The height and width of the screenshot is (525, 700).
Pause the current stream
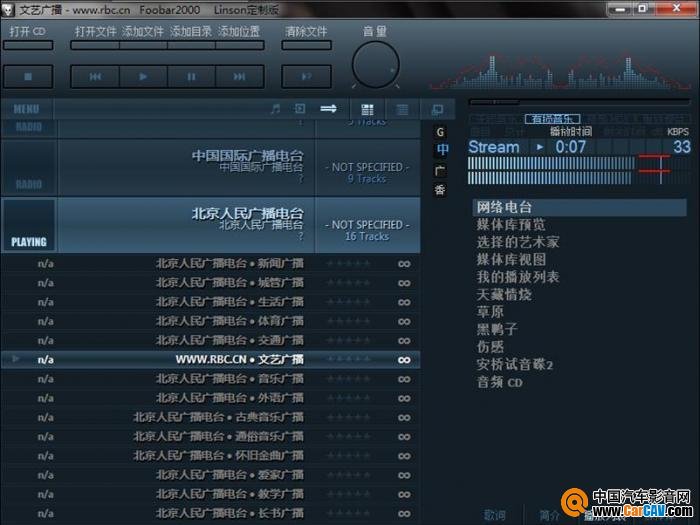pos(192,76)
